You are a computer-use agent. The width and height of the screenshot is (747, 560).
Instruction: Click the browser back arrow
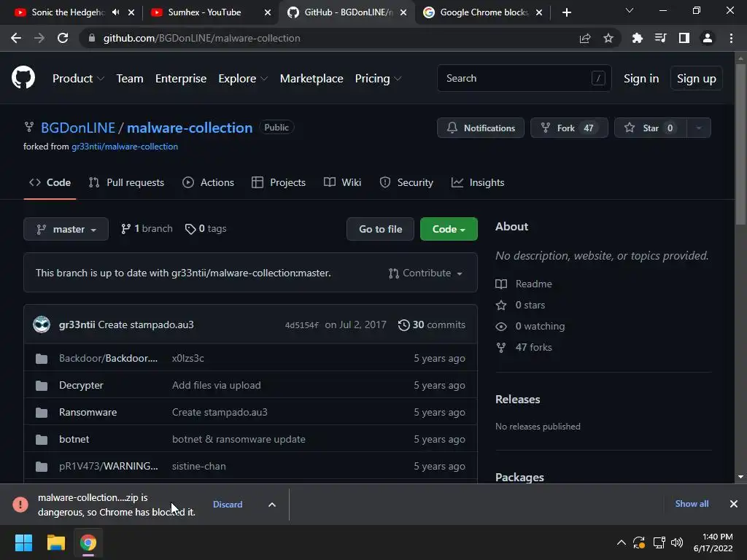[16, 38]
